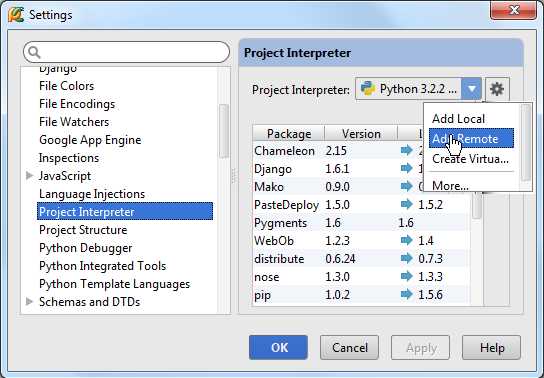Click the upgrade arrow in the distribute row
The width and height of the screenshot is (544, 378).
(407, 258)
